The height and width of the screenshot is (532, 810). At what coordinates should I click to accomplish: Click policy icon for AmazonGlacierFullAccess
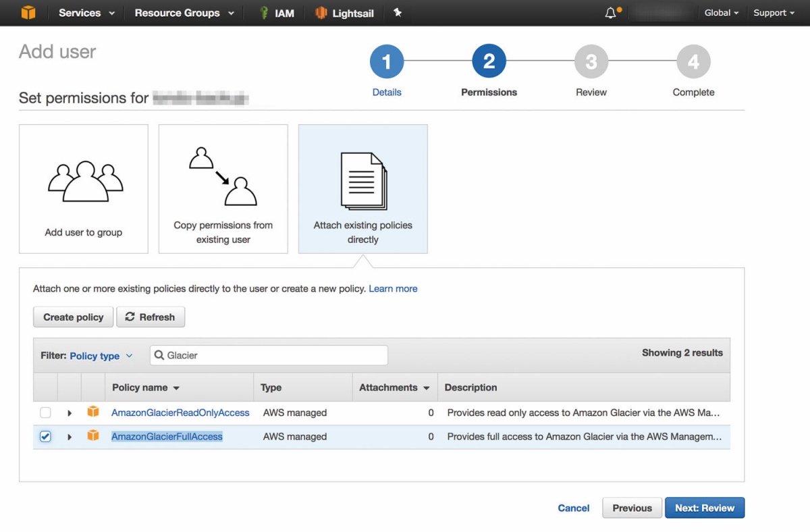point(93,436)
